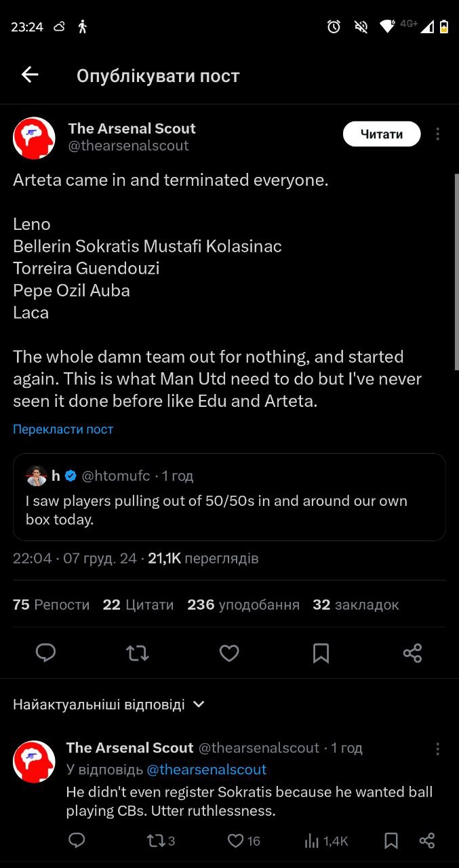Screen dimensions: 459x868
Task: Tap the back arrow in header
Action: (30, 75)
